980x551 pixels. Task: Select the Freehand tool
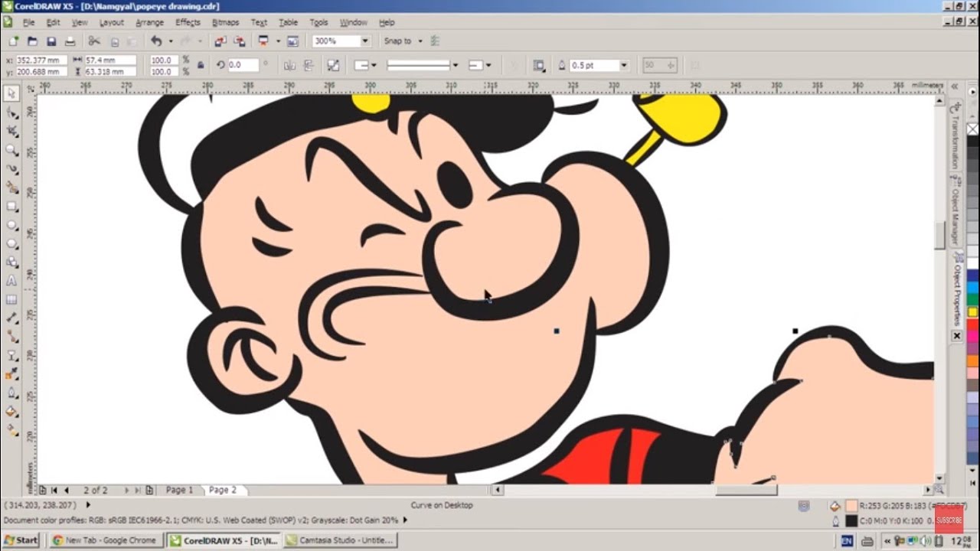point(11,168)
